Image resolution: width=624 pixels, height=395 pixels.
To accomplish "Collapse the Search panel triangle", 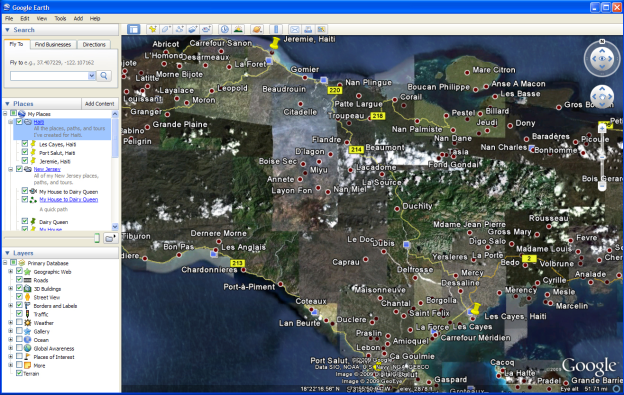I will [7, 30].
